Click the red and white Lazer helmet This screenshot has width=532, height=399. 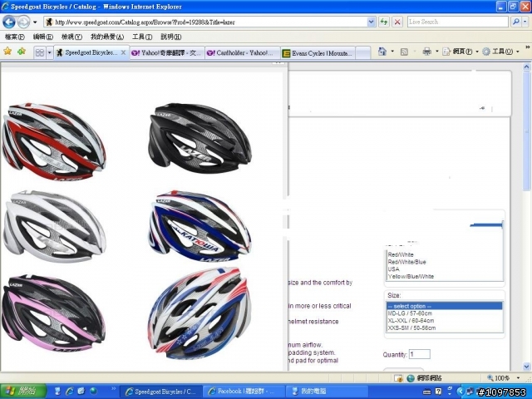(x=53, y=142)
